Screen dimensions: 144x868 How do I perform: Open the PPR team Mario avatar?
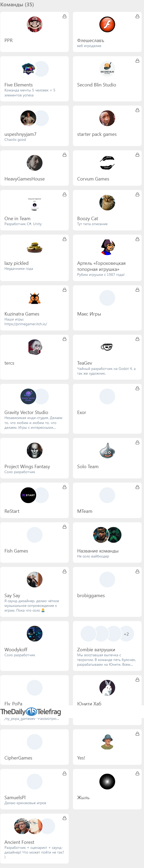click(x=35, y=25)
